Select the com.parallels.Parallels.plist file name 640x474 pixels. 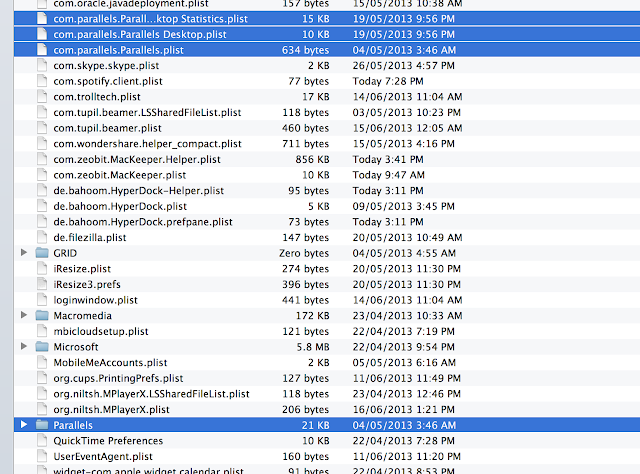click(118, 50)
